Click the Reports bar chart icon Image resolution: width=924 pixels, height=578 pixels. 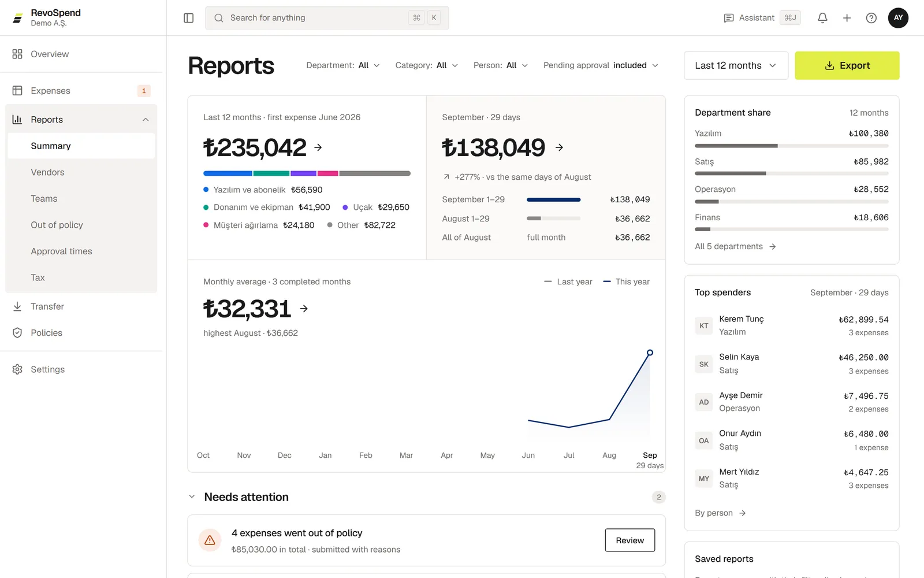[17, 120]
